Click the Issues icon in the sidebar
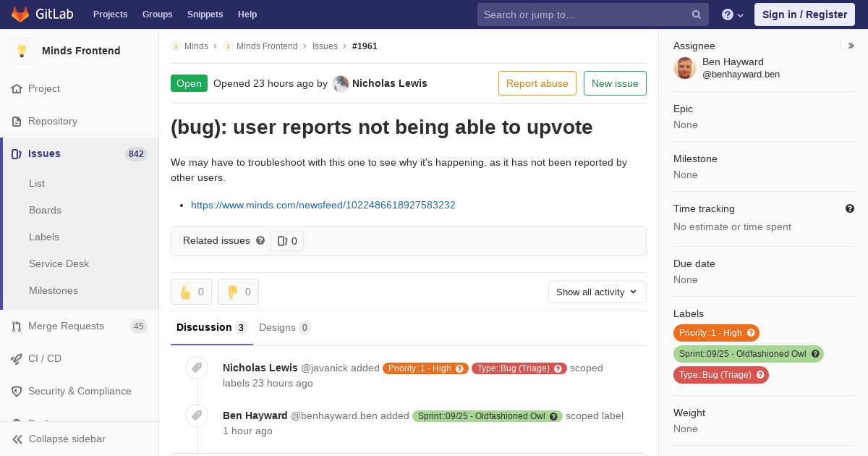This screenshot has width=868, height=456. click(x=17, y=153)
